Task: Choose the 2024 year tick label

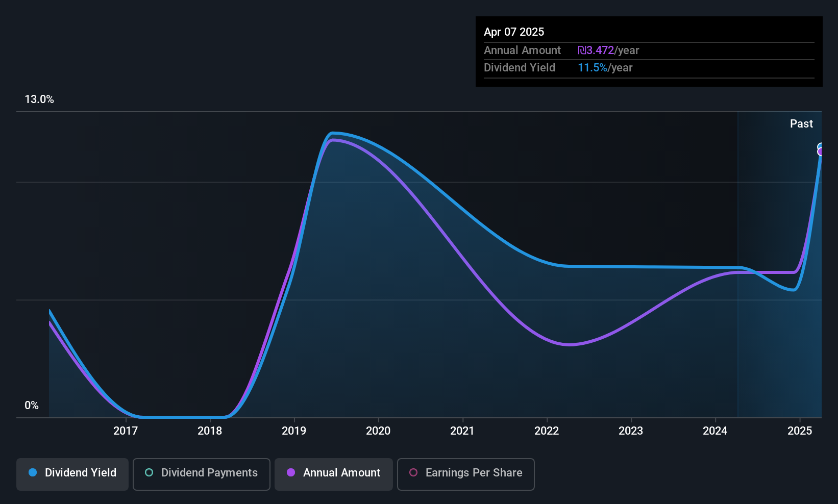Action: [715, 431]
